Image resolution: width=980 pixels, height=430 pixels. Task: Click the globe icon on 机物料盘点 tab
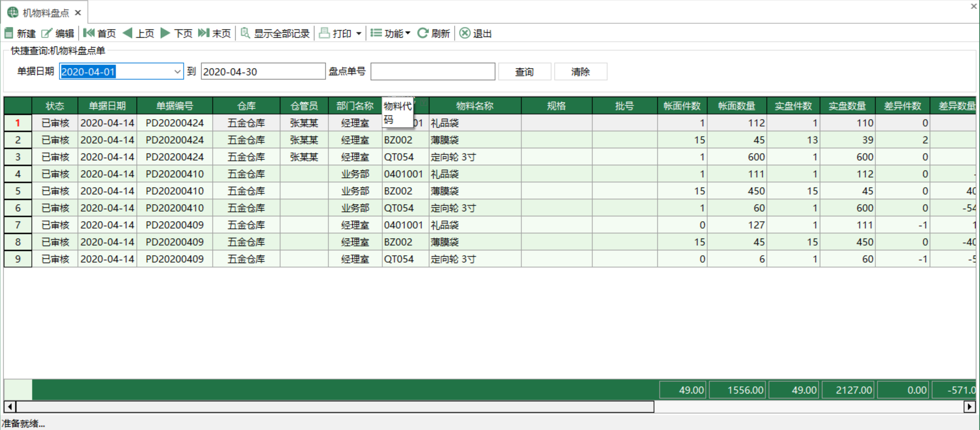13,13
